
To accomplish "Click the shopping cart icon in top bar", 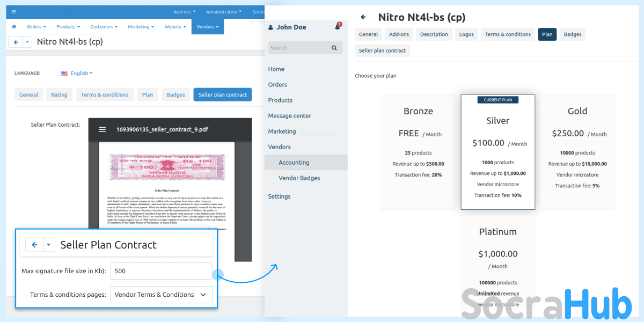I will pos(13,12).
